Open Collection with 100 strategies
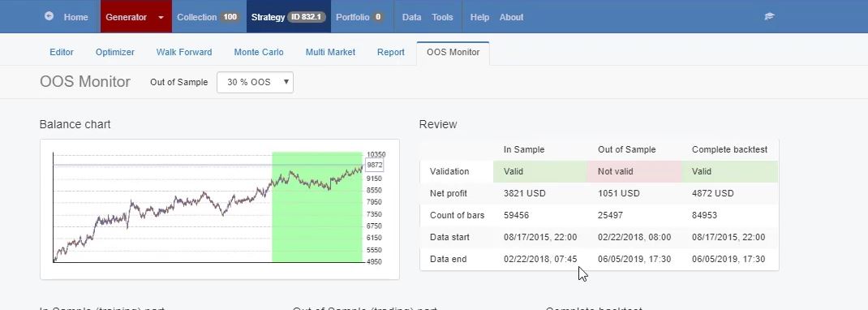 pyautogui.click(x=208, y=17)
